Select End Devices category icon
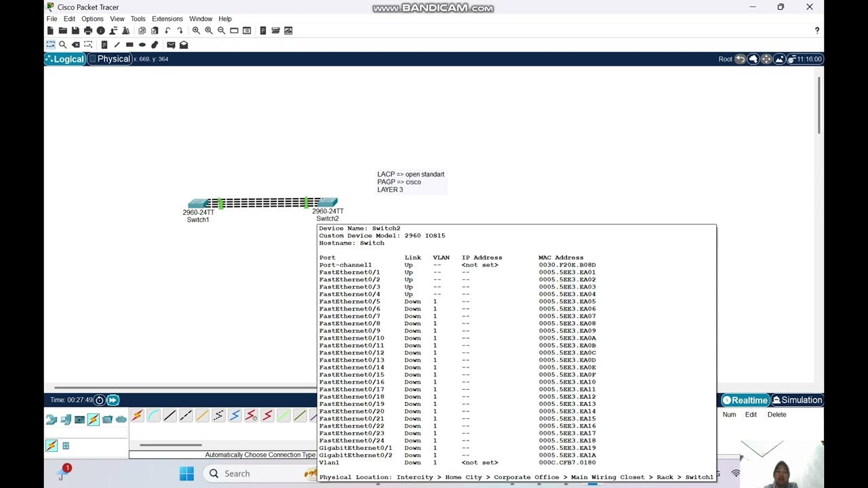Screen dimensions: 868x488 coord(66,420)
